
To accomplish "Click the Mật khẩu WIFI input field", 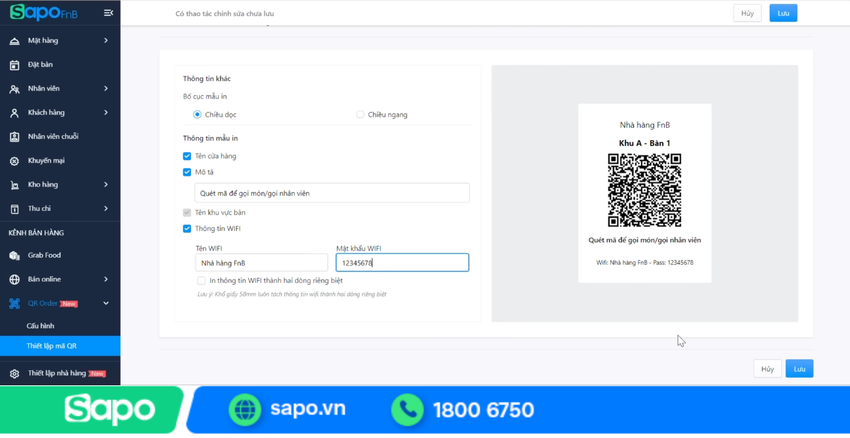I will (402, 263).
